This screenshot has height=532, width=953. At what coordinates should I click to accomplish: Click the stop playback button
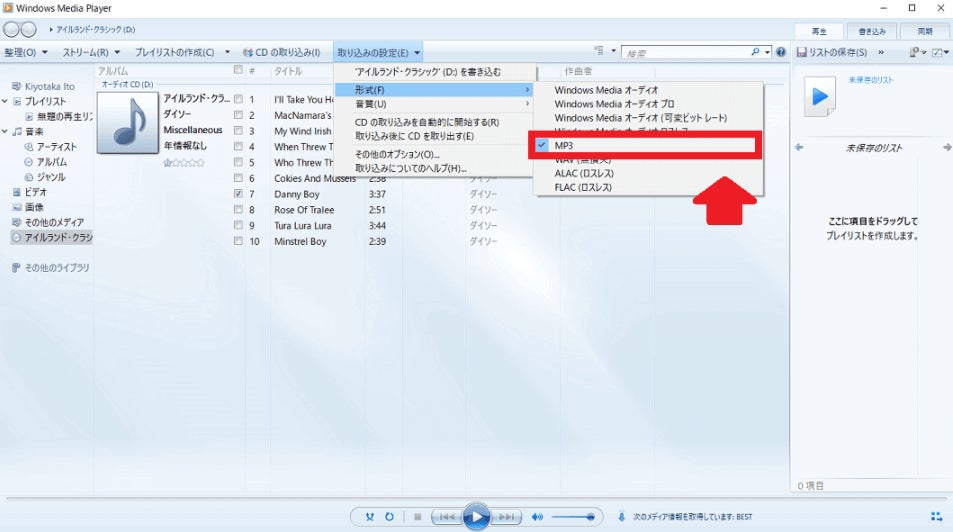pyautogui.click(x=418, y=517)
